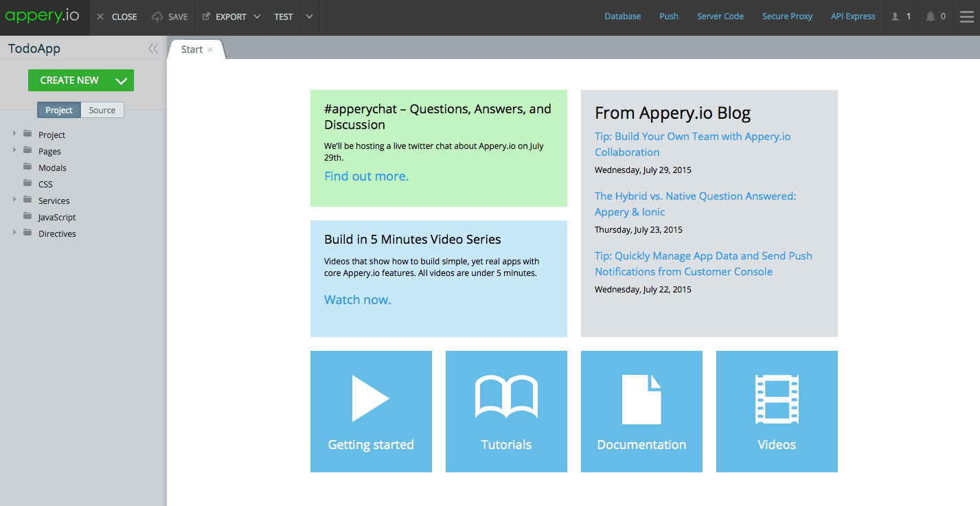This screenshot has width=980, height=506.
Task: Switch to the Project view toggle
Action: 59,110
